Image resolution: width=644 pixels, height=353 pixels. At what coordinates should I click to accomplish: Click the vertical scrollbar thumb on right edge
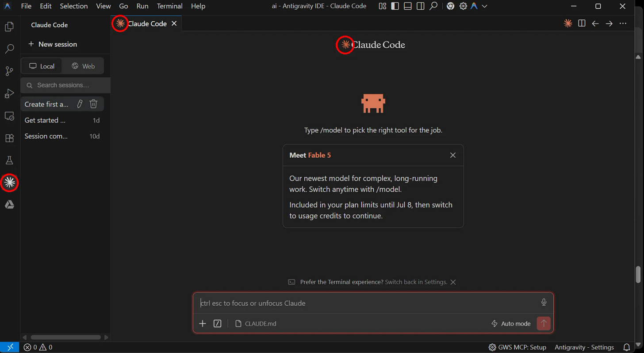click(638, 274)
